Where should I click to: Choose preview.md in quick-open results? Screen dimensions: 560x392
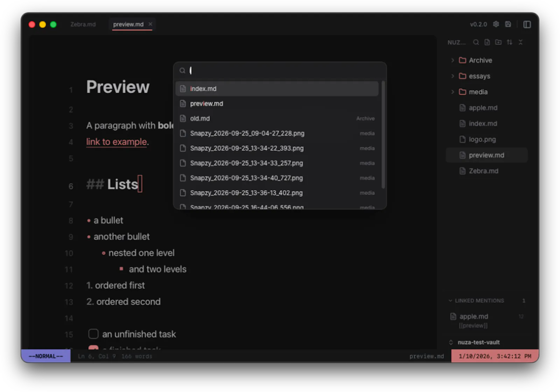[x=277, y=104]
